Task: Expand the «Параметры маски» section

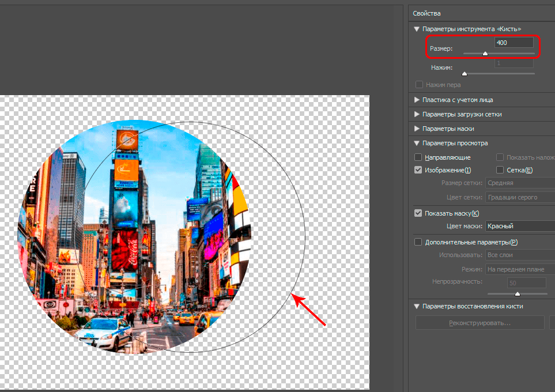Action: (x=417, y=129)
